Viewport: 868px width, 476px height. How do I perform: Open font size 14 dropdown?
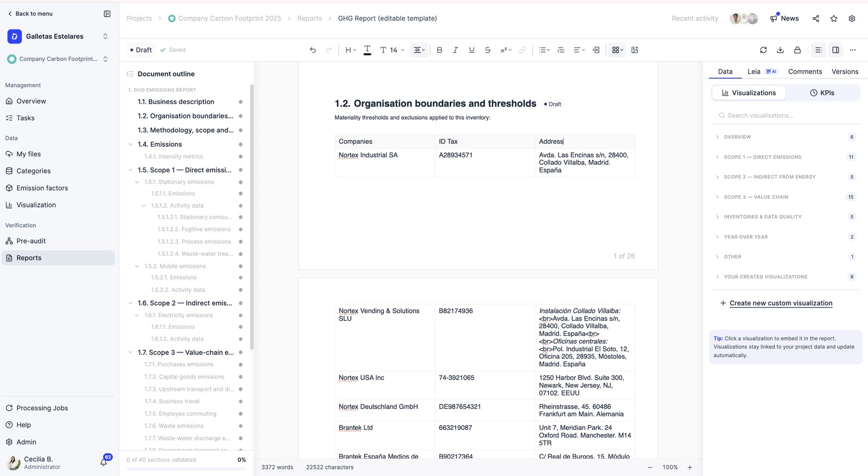392,50
